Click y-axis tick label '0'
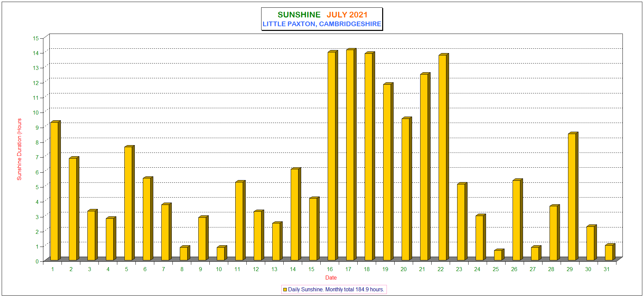 [37, 261]
